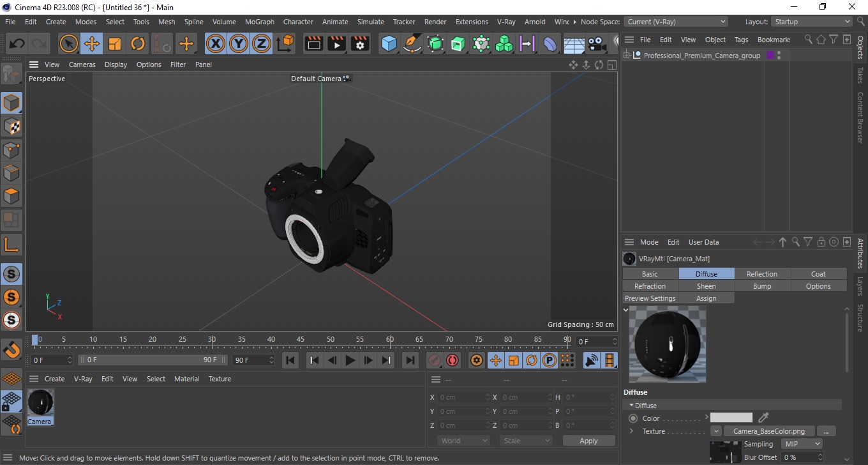
Task: Switch coordinate system icon
Action: coord(286,43)
